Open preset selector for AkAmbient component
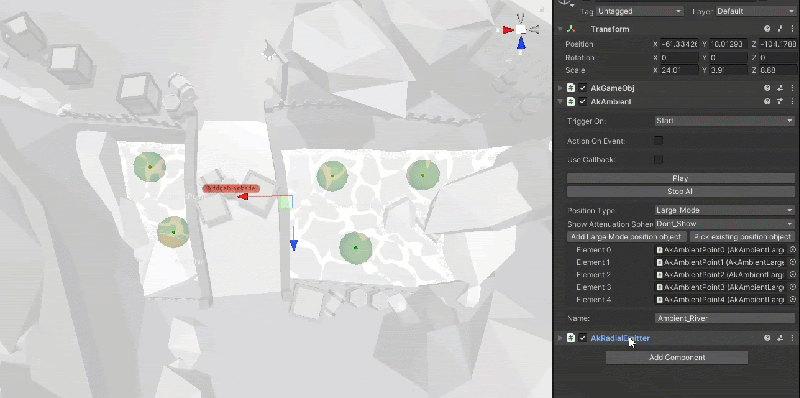Screen dimensions: 800x398 point(780,102)
